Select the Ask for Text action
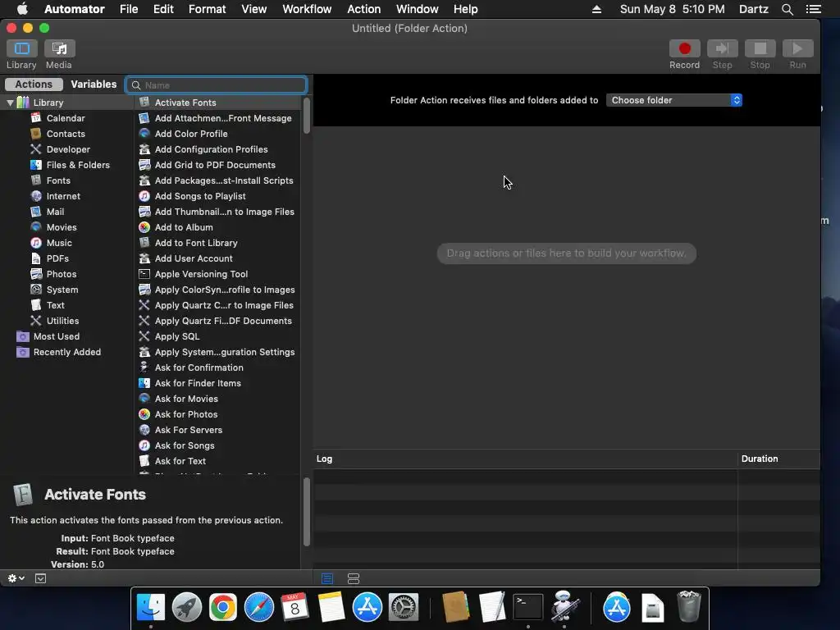Image resolution: width=840 pixels, height=630 pixels. point(217,461)
